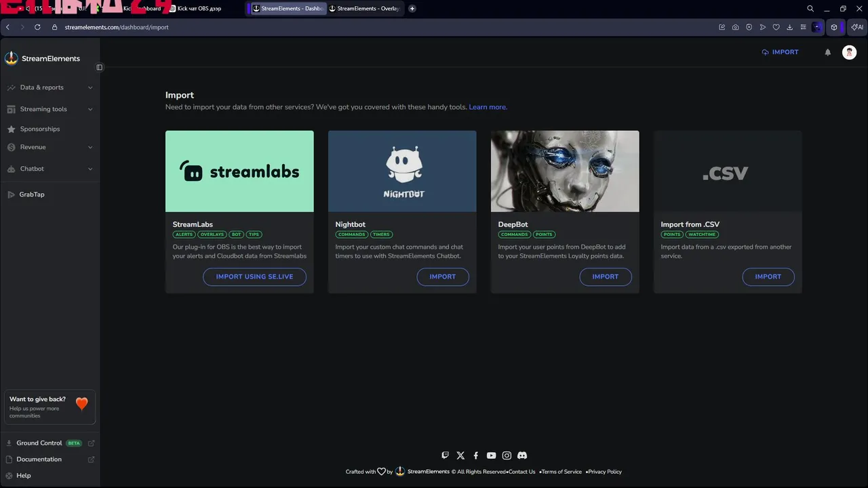This screenshot has height=488, width=868.
Task: Switch to StreamElements - Dashboard tab
Action: coord(288,9)
